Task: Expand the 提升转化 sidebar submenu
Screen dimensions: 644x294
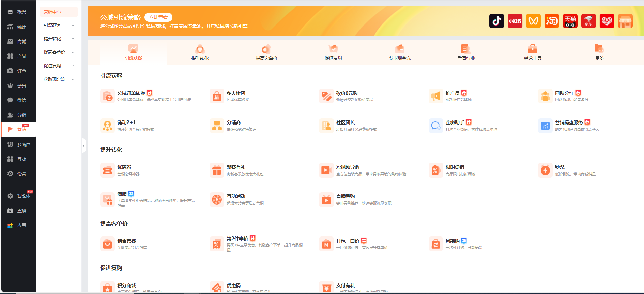Action: pyautogui.click(x=59, y=39)
